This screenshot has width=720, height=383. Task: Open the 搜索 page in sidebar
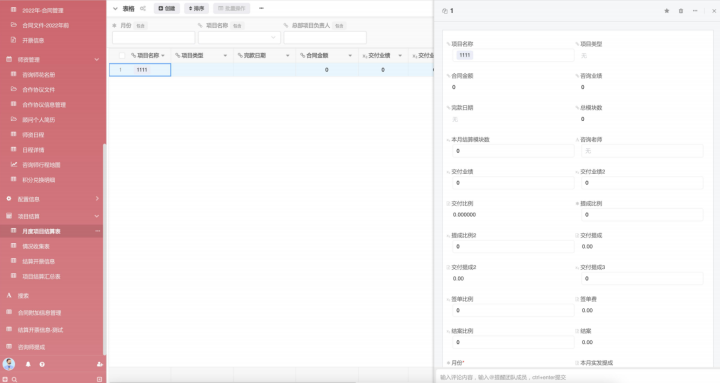(x=23, y=296)
